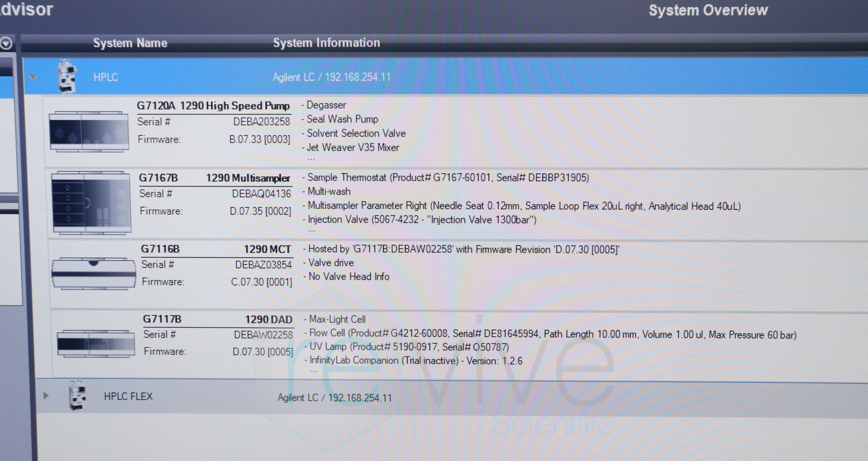The width and height of the screenshot is (868, 461).
Task: Click the HPLC instrument stack icon
Action: pyautogui.click(x=67, y=76)
